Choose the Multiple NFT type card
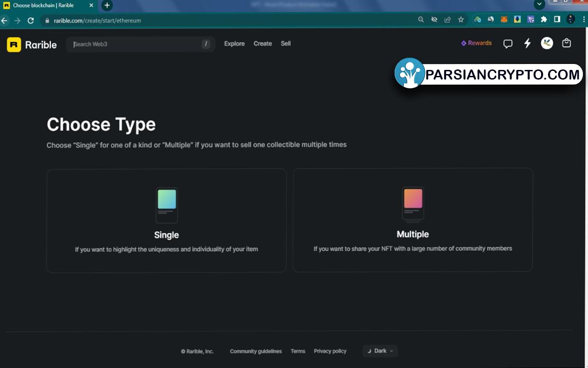Screen dimensions: 588x368 click(x=413, y=220)
